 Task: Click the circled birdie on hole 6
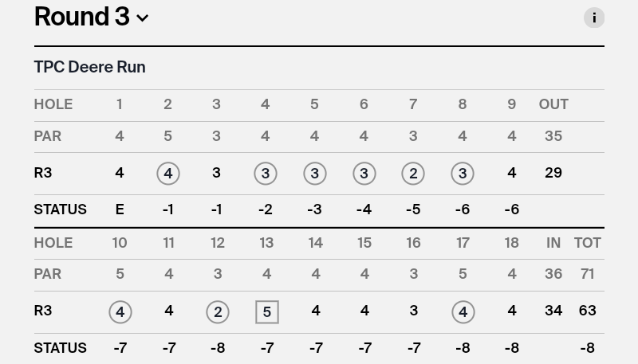pyautogui.click(x=364, y=174)
